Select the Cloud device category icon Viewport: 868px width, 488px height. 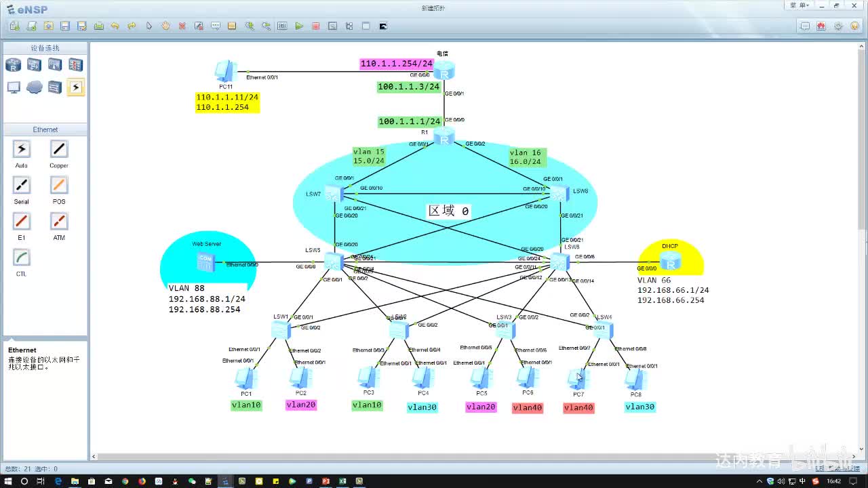point(34,87)
